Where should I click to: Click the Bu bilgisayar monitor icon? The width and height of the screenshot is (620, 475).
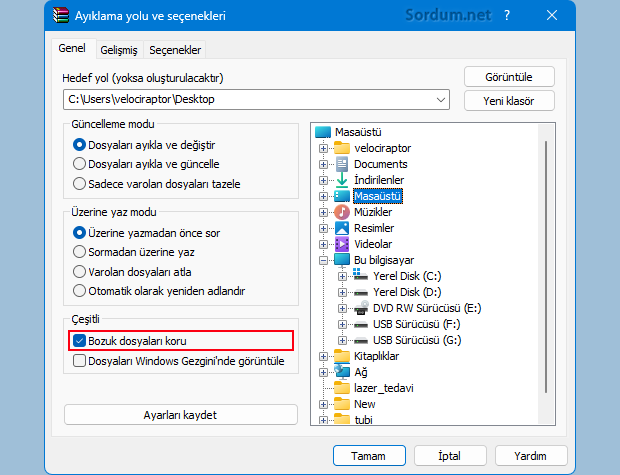[342, 260]
